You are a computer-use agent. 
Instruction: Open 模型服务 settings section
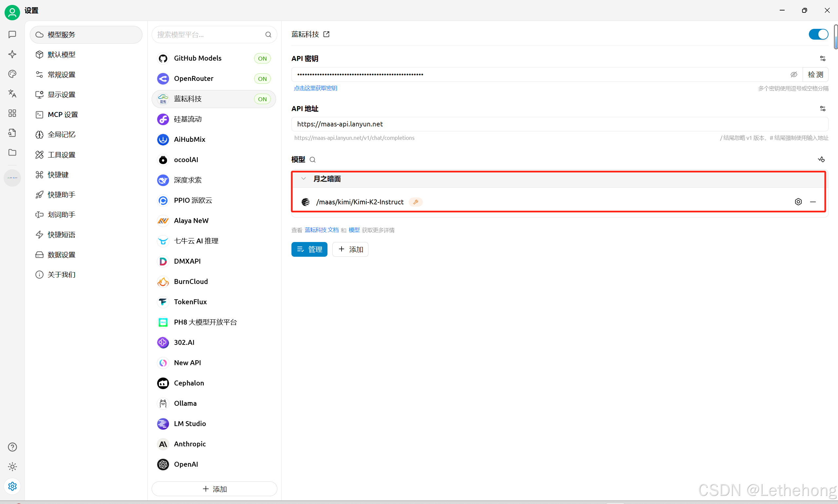click(86, 35)
